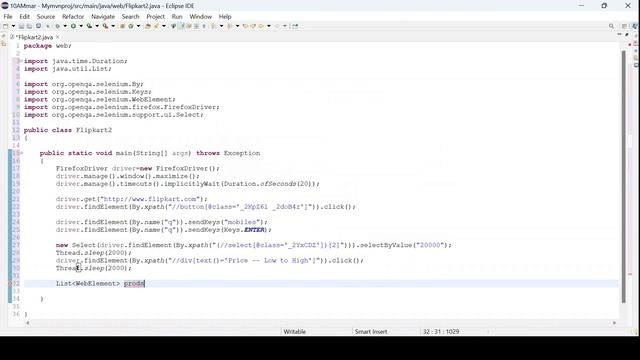Select the Java perspective icon
The width and height of the screenshot is (640, 360).
(635, 26)
